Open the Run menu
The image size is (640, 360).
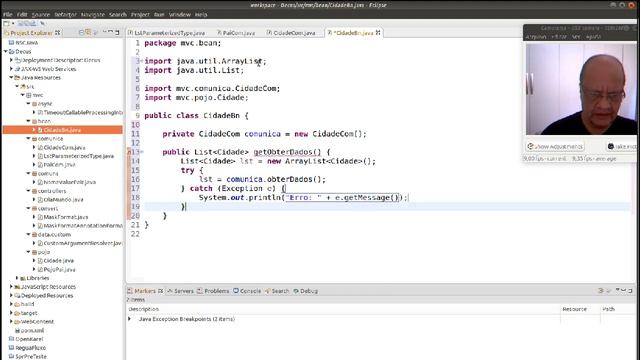(159, 14)
